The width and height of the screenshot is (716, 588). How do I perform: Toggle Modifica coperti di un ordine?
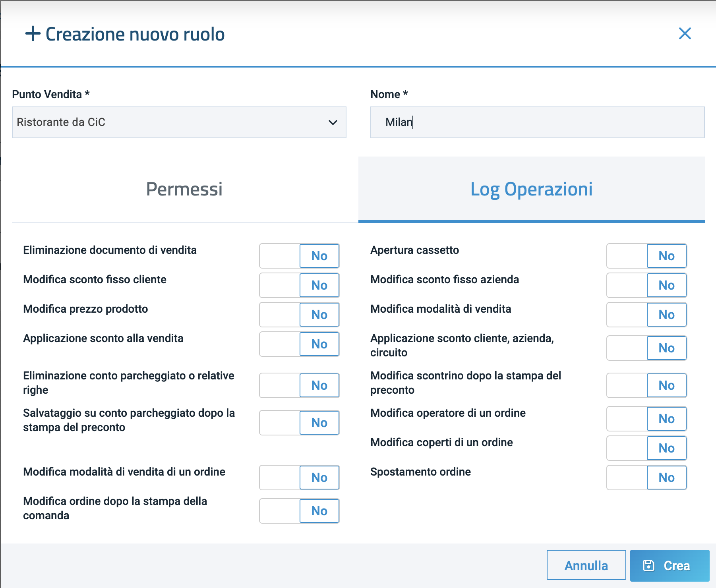click(x=646, y=448)
